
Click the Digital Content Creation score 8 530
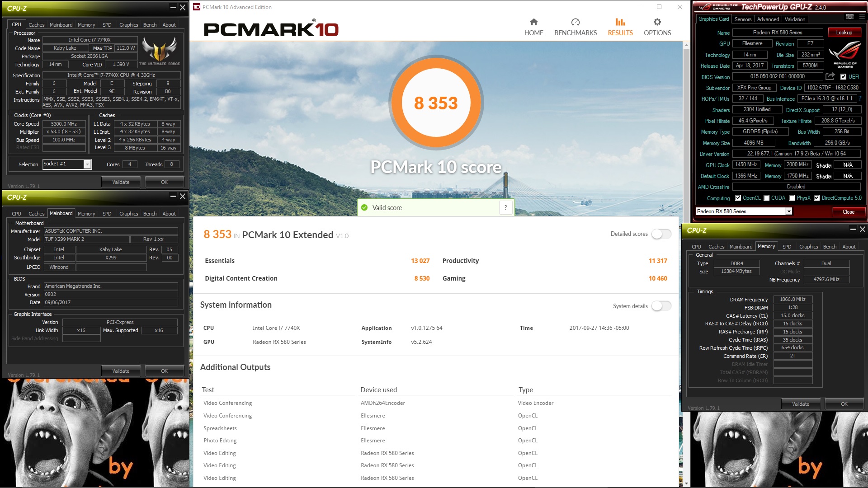click(422, 278)
